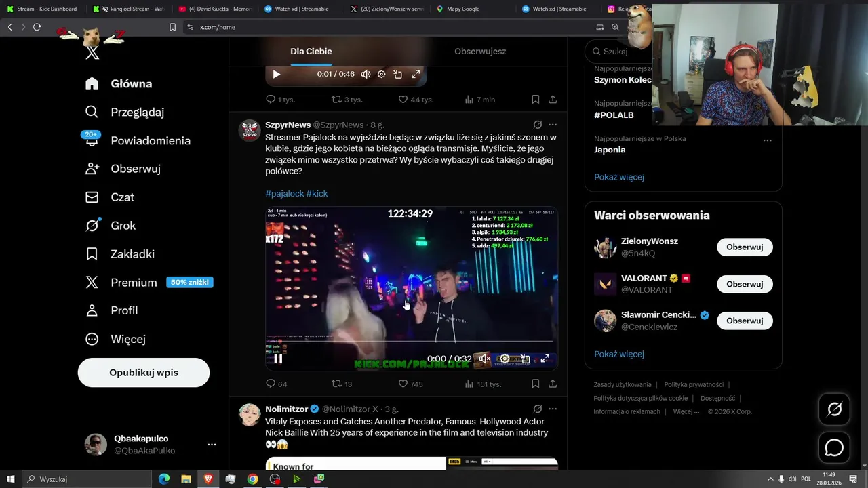Open floating Grok button
The width and height of the screenshot is (868, 488).
tap(834, 409)
